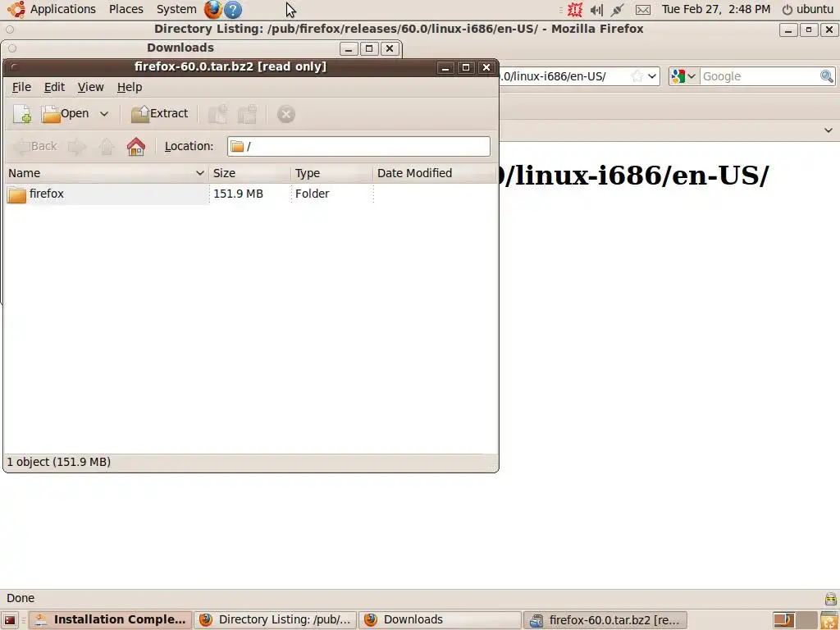Click the Add Files to archive icon

pyautogui.click(x=218, y=113)
